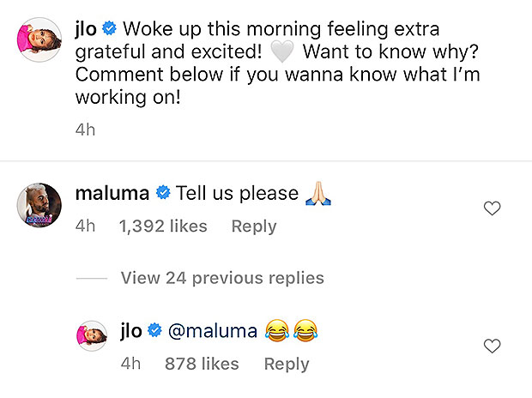Viewport: 532px width, 398px height.
Task: View the 878 likes list
Action: click(202, 364)
